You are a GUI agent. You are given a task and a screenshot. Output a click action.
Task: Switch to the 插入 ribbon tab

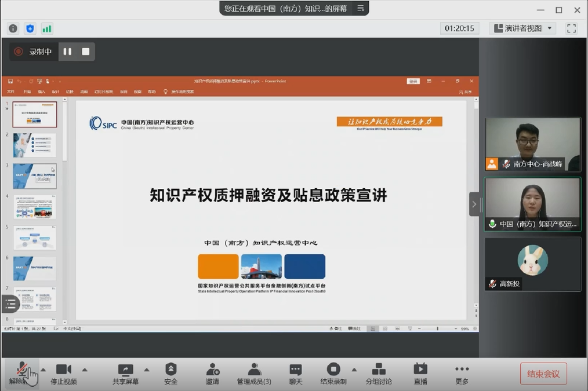[x=42, y=92]
